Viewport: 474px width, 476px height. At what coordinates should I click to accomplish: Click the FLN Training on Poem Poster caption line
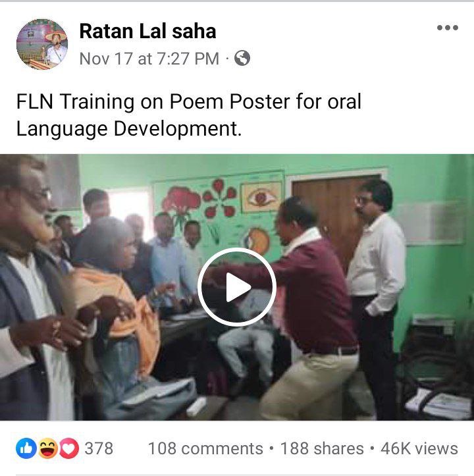[188, 101]
